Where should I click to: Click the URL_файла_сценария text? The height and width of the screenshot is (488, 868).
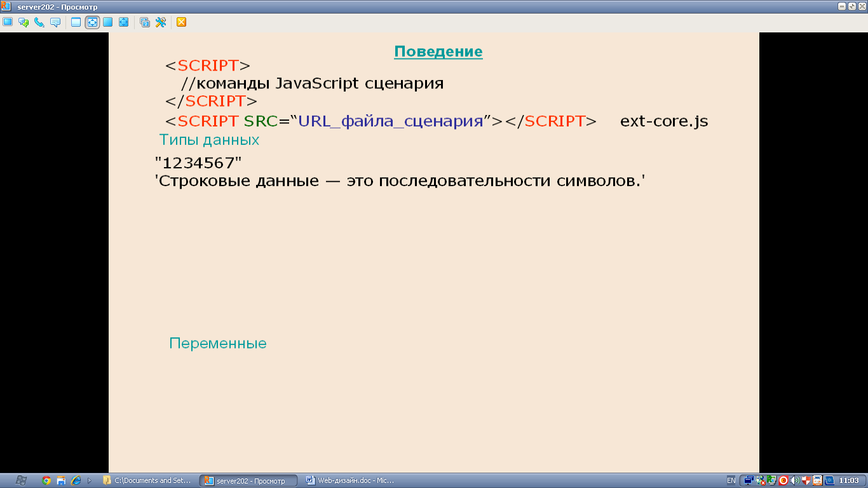click(x=391, y=121)
